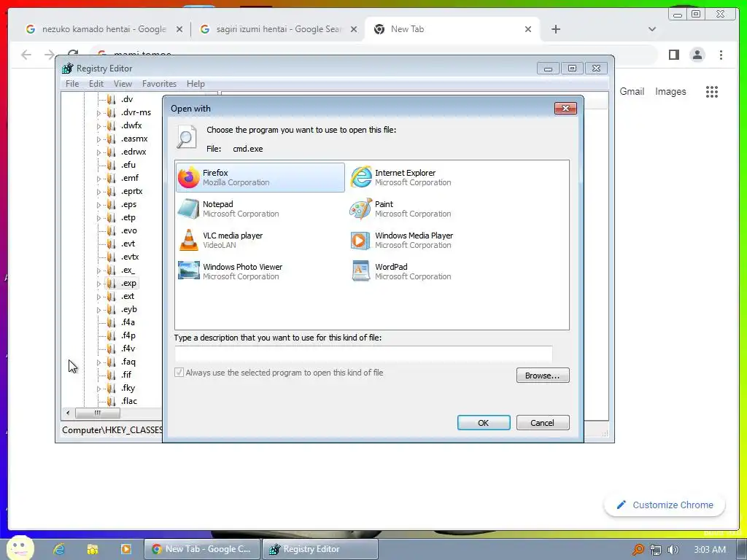Open Chrome tab search dropdown chevron

coord(651,29)
